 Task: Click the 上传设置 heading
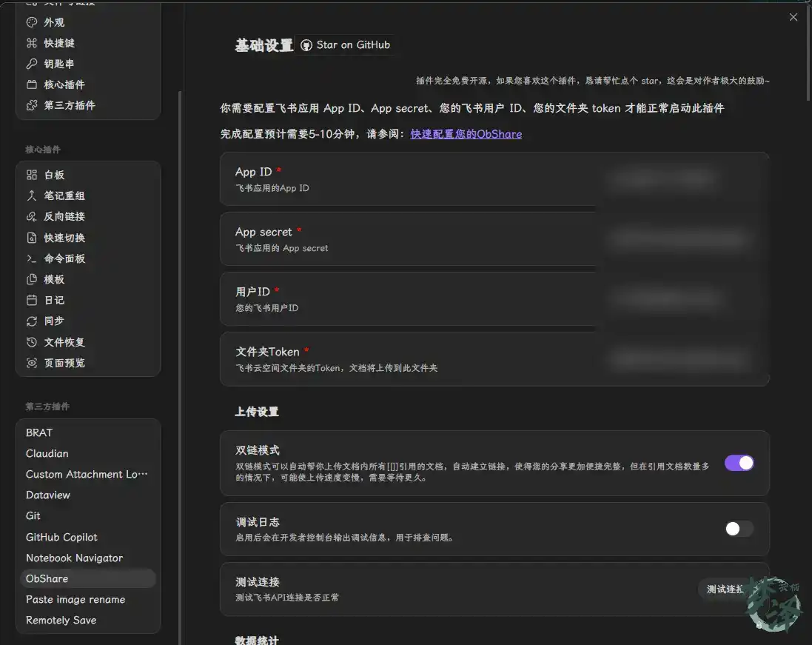tap(257, 412)
